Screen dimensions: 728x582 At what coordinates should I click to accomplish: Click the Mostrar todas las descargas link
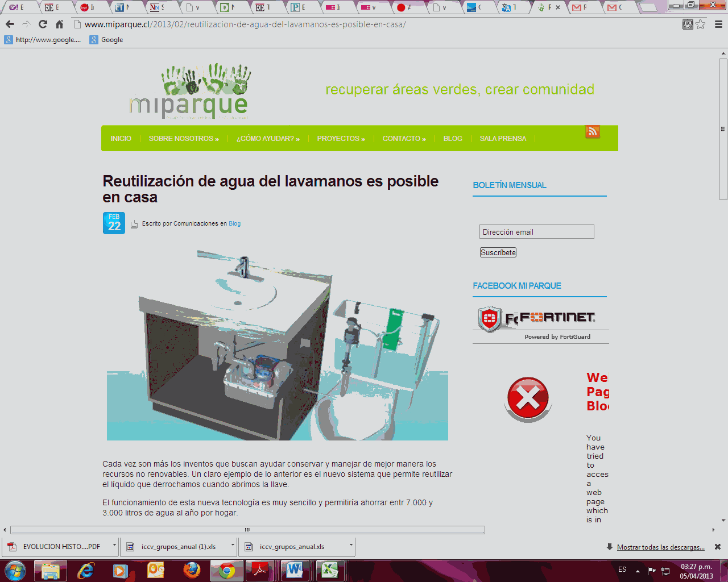pos(660,547)
